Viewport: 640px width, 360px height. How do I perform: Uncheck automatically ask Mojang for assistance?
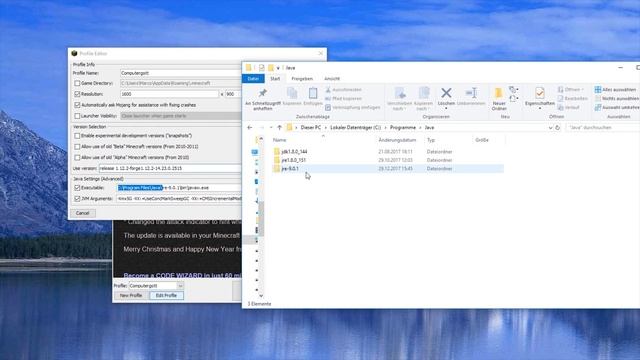(x=77, y=105)
